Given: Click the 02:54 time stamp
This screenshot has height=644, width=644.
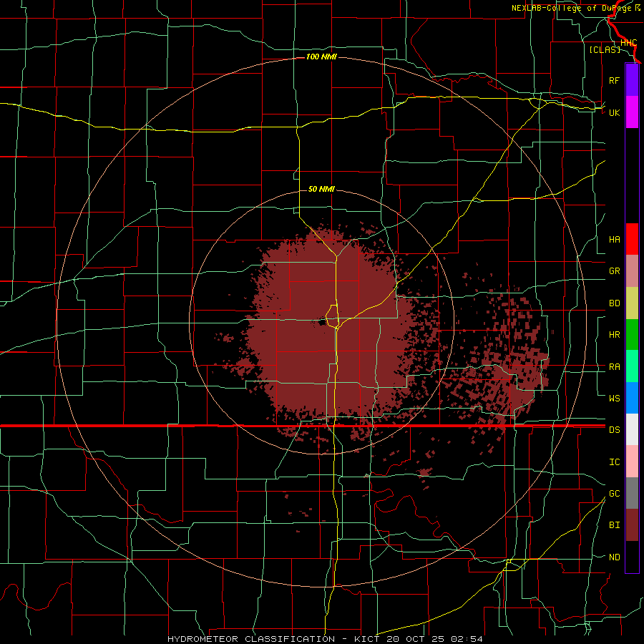Looking at the screenshot, I should click(x=467, y=639).
